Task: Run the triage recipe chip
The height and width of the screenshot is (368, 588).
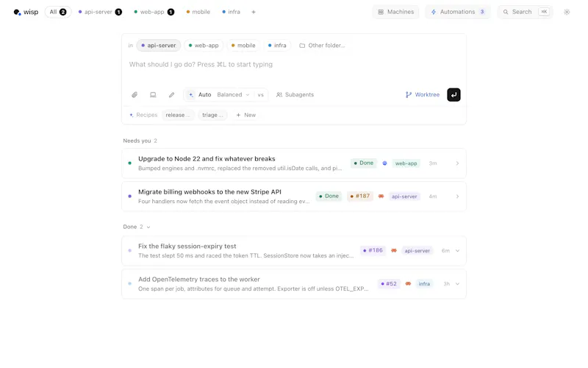Action: [x=212, y=116]
